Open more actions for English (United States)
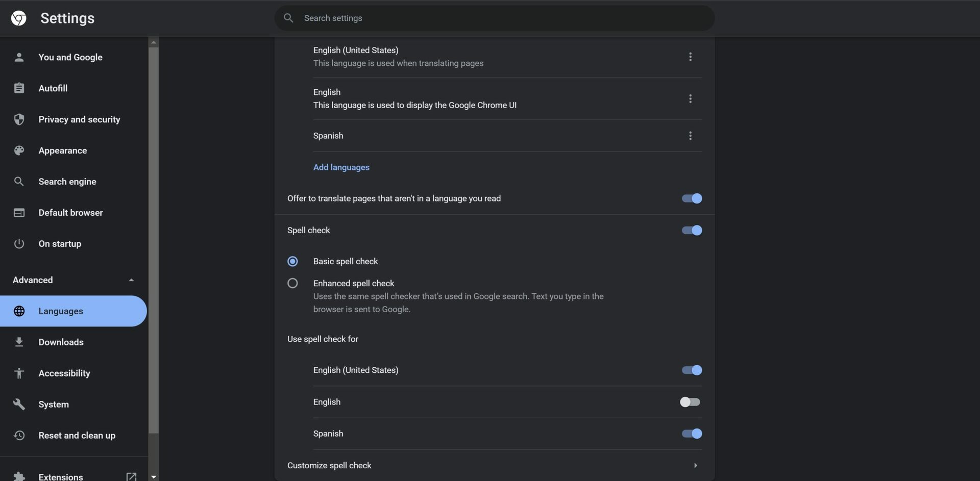 click(690, 57)
